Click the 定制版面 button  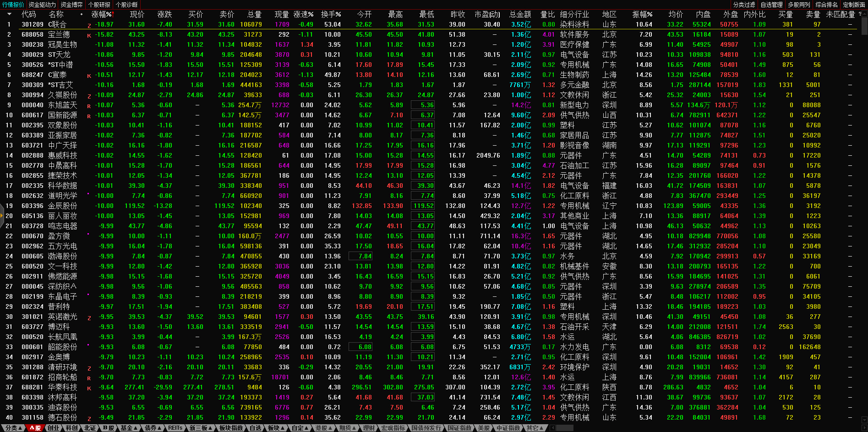tap(854, 5)
